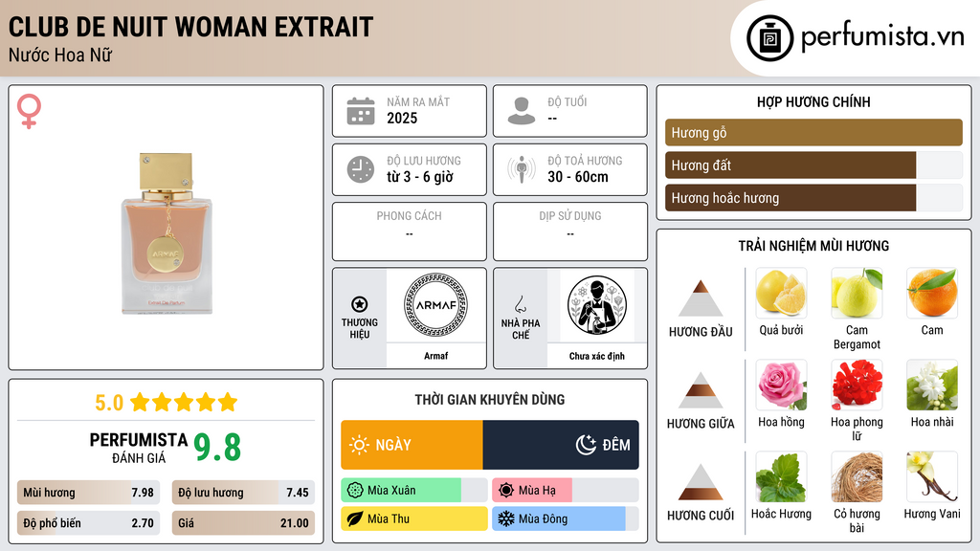Click the Giá 21.00 score bar

click(243, 523)
